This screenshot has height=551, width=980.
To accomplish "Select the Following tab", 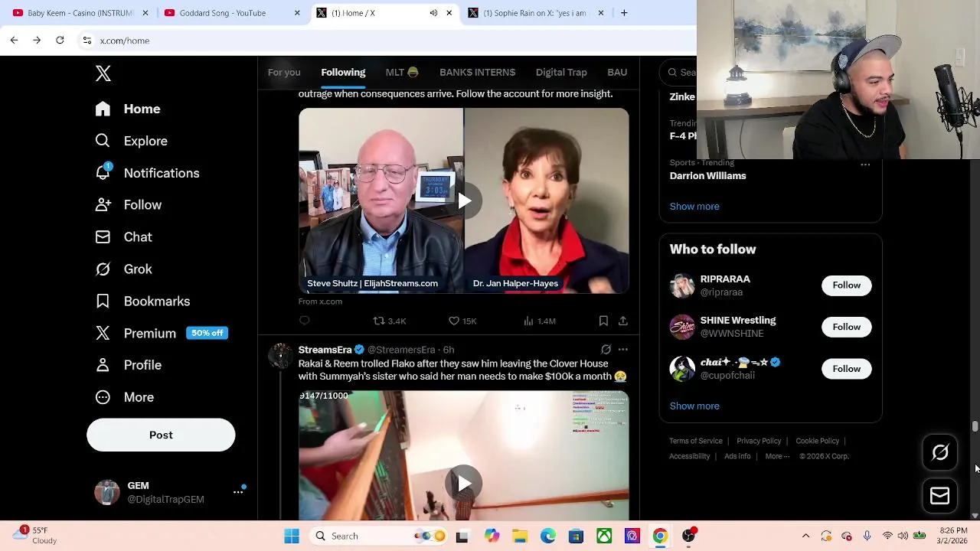I will 343,72.
